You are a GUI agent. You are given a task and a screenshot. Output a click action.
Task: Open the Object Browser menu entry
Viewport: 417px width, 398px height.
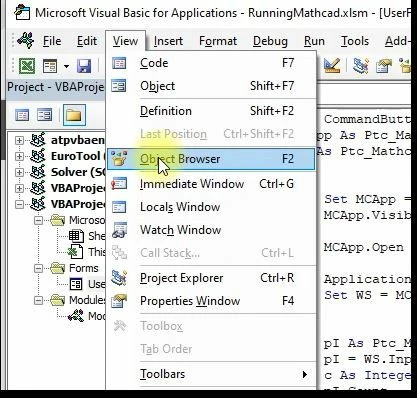tap(211, 159)
